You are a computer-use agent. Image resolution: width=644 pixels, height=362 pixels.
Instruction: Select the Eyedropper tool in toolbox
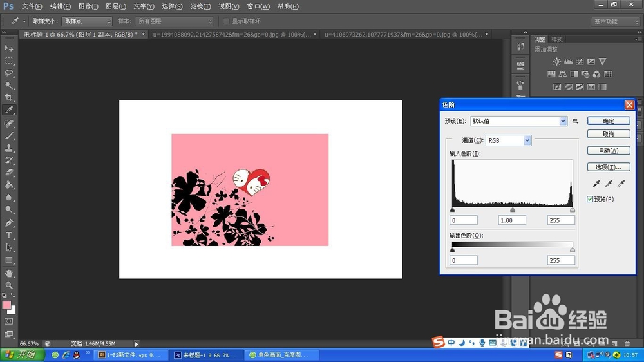pyautogui.click(x=8, y=110)
